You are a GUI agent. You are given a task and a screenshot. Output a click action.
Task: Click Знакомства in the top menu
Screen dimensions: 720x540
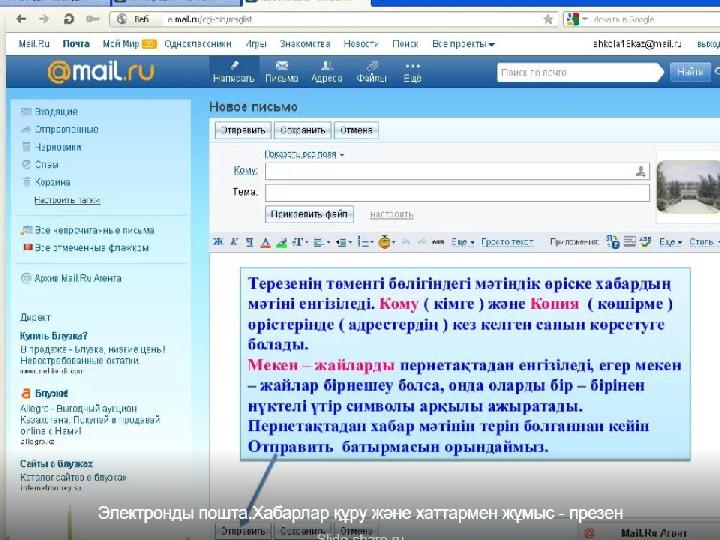point(305,44)
